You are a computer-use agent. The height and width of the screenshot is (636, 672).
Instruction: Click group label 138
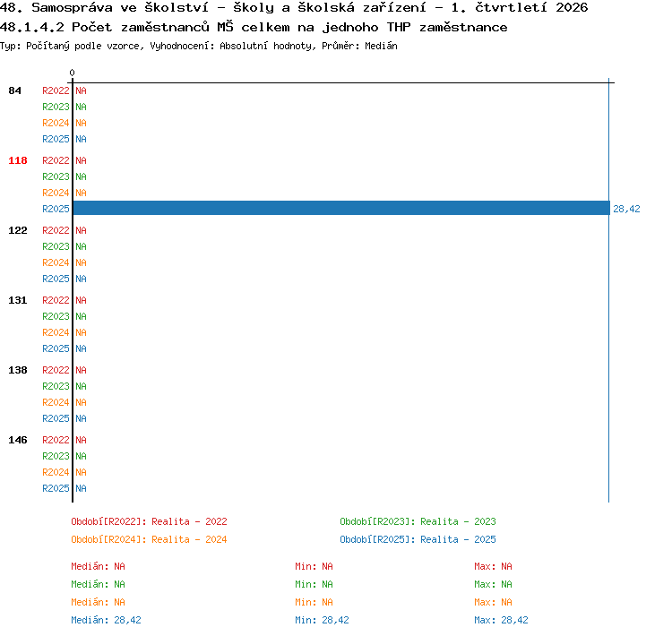18,370
